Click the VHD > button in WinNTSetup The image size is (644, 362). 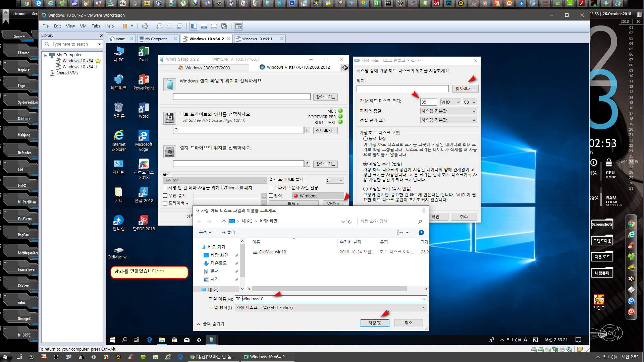point(333,203)
